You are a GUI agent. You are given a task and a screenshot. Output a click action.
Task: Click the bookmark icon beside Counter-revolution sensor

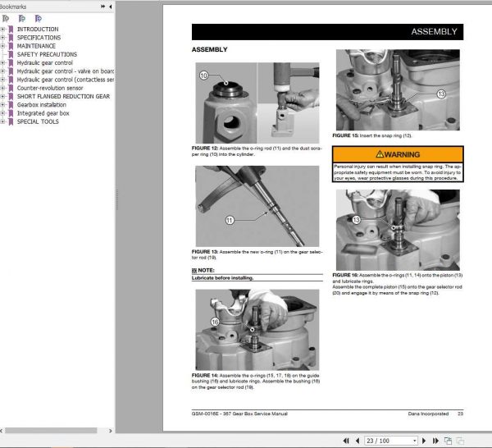[x=11, y=88]
